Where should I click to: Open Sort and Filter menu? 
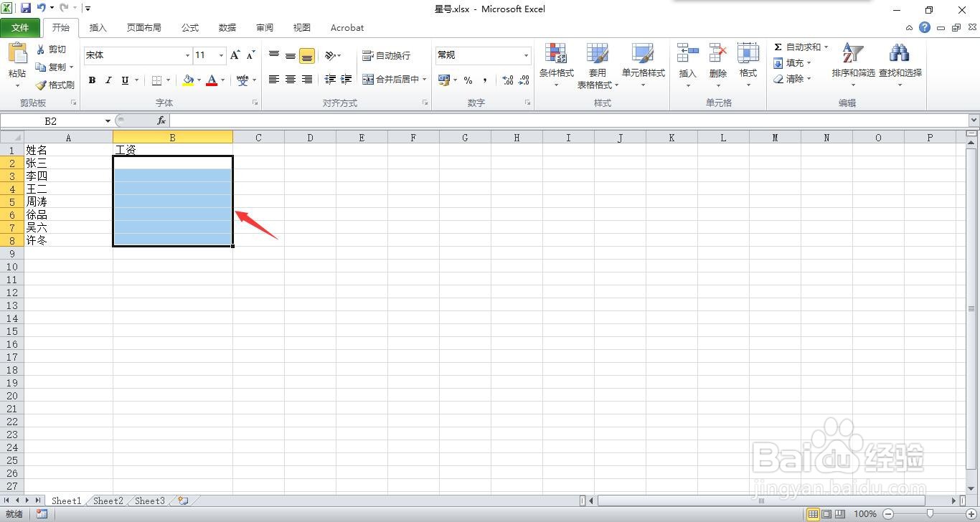pyautogui.click(x=853, y=65)
